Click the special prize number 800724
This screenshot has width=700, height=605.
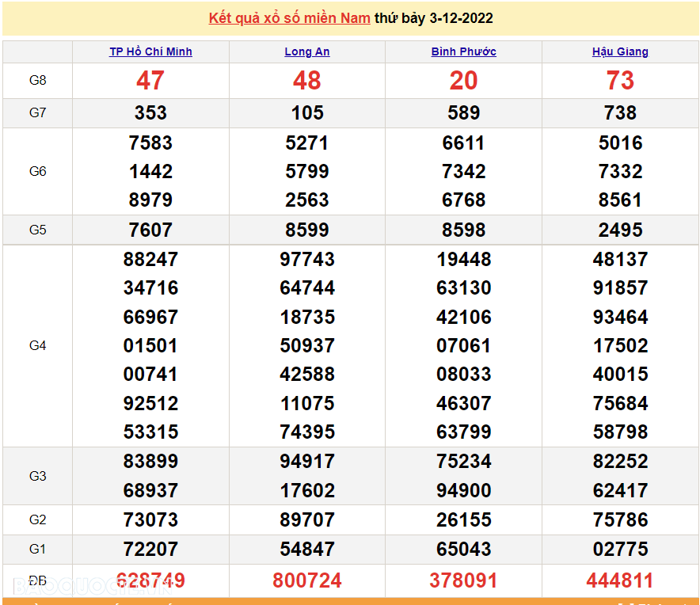(x=307, y=580)
